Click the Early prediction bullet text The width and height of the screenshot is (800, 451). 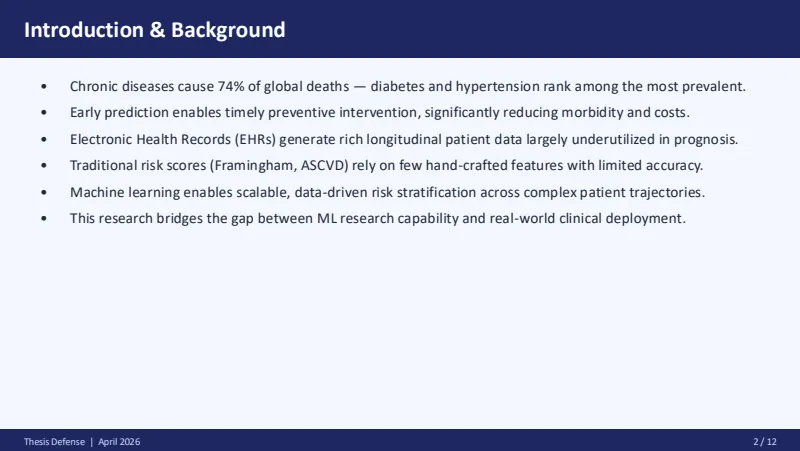click(380, 112)
